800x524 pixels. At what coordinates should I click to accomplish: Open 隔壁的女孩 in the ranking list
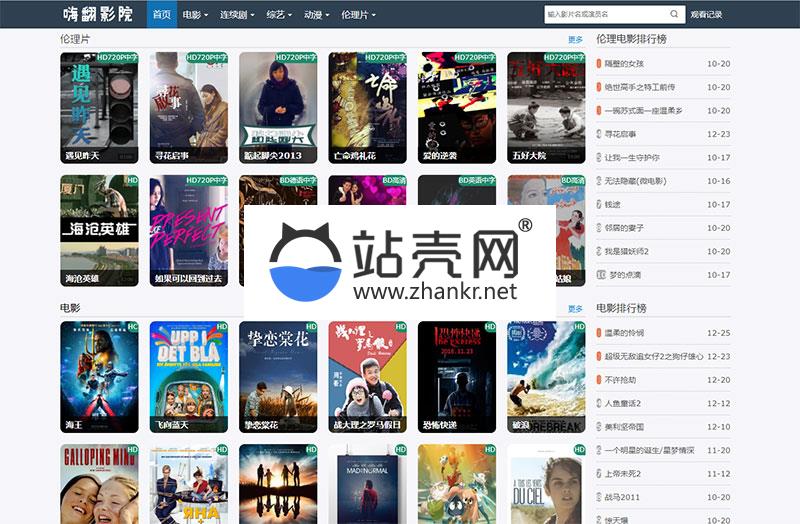click(x=624, y=64)
